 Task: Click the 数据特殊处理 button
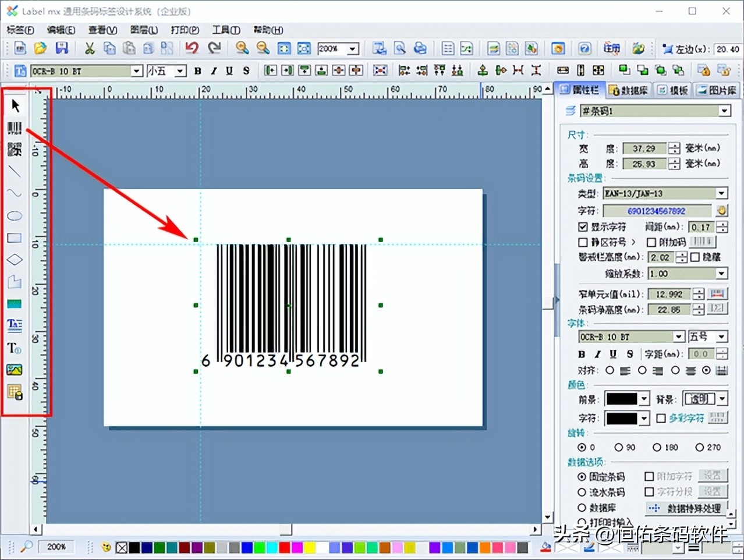tap(685, 508)
